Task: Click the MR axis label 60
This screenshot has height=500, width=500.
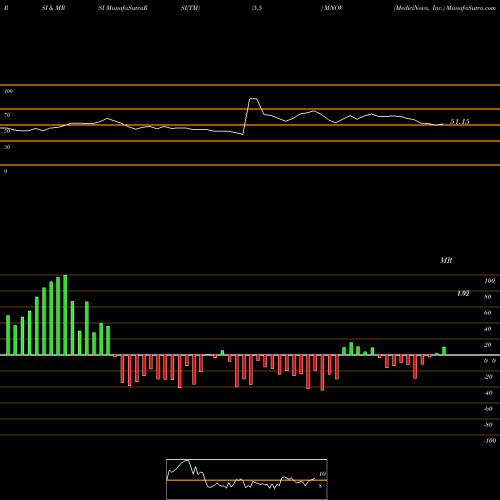Action: pyautogui.click(x=488, y=313)
